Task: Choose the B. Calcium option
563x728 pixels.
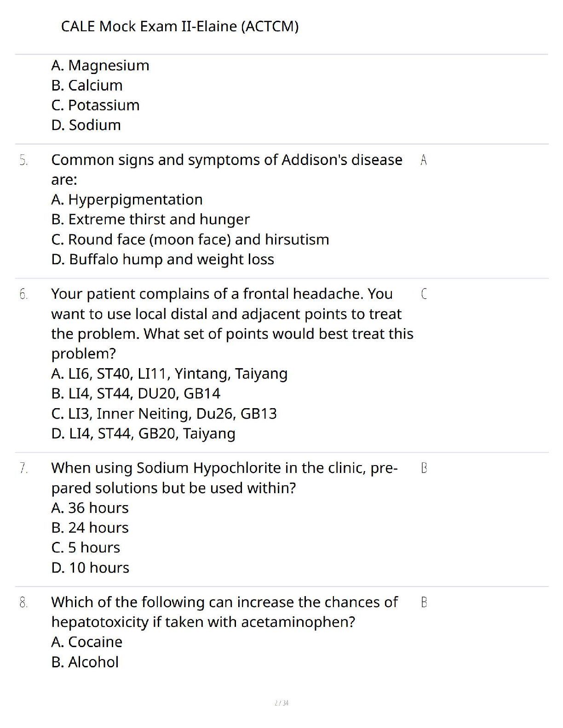Action: (87, 85)
